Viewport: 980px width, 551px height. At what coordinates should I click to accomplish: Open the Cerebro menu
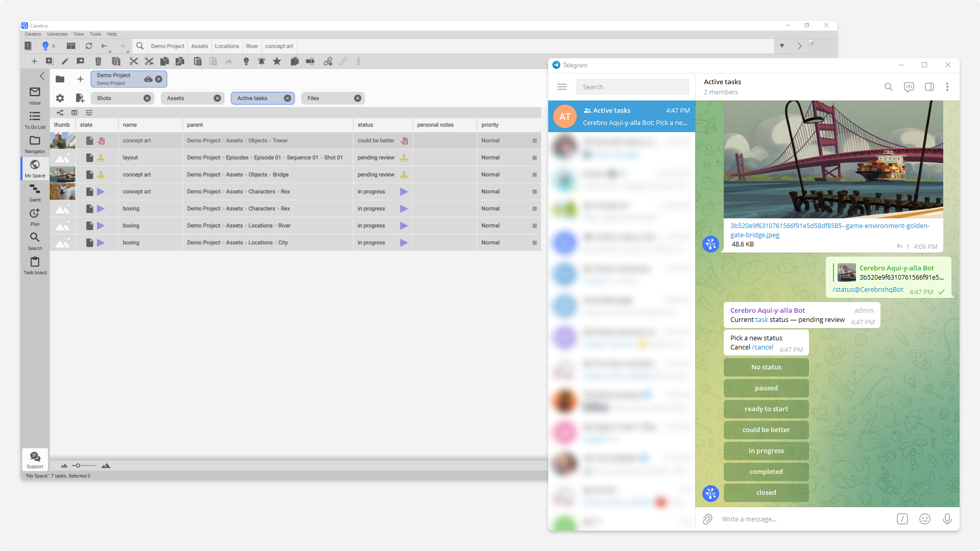pos(33,34)
